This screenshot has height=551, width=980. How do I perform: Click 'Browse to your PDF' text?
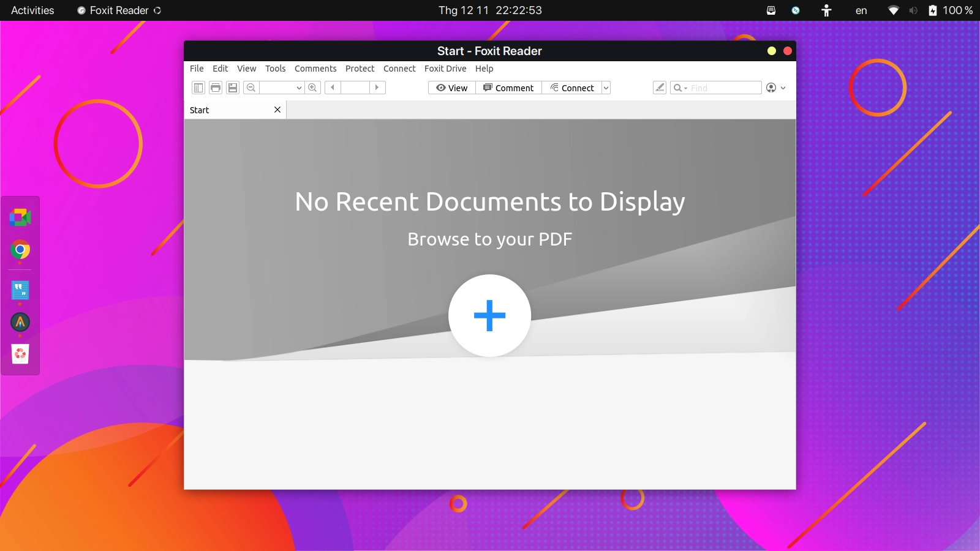(490, 239)
